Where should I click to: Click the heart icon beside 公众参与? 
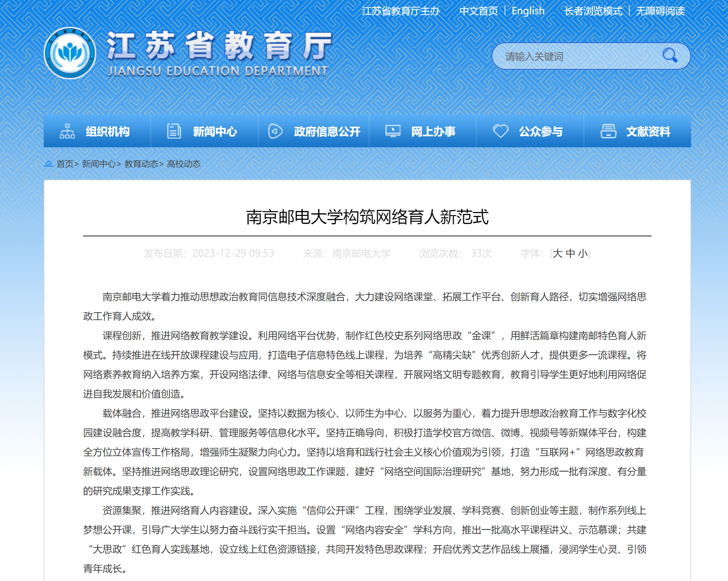(500, 131)
